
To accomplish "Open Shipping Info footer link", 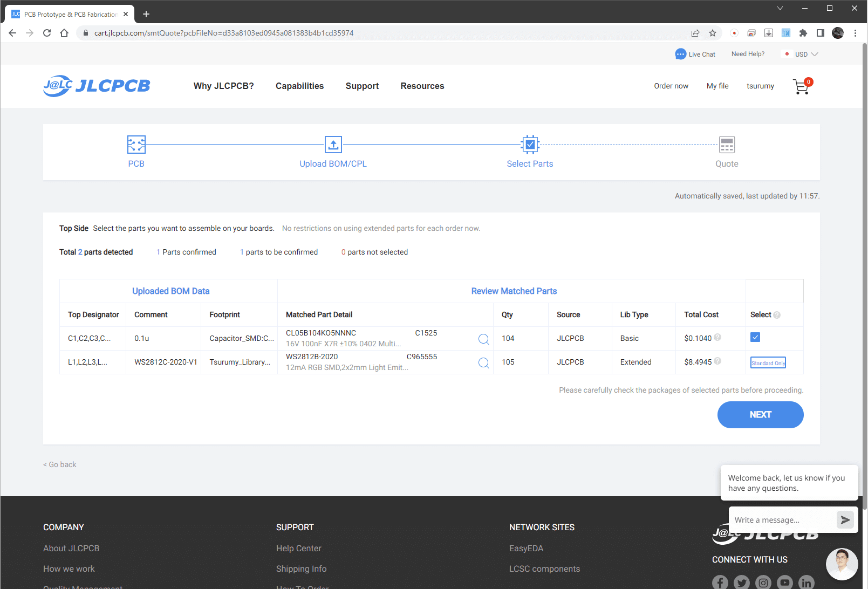I will click(301, 569).
